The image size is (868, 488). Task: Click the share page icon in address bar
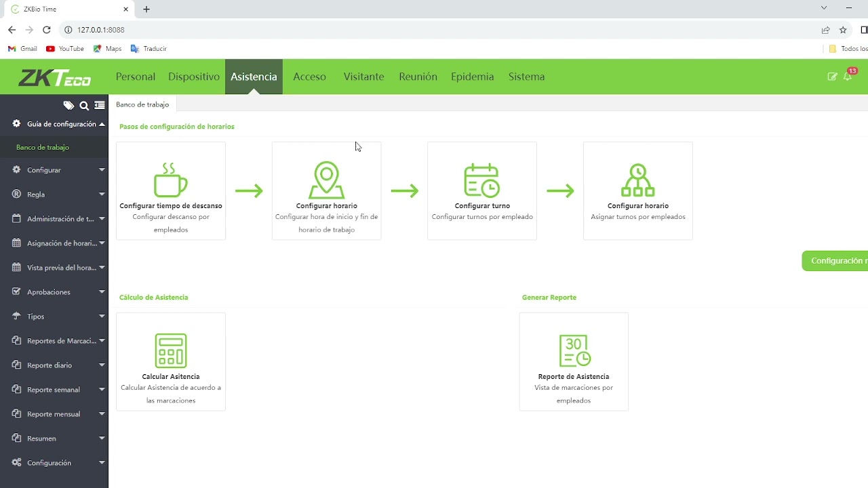[825, 30]
